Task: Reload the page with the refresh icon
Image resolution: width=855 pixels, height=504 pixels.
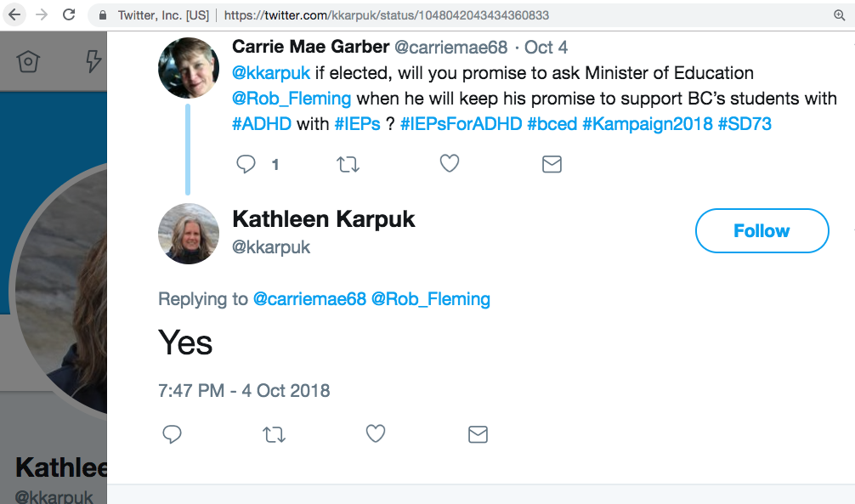Action: 69,14
